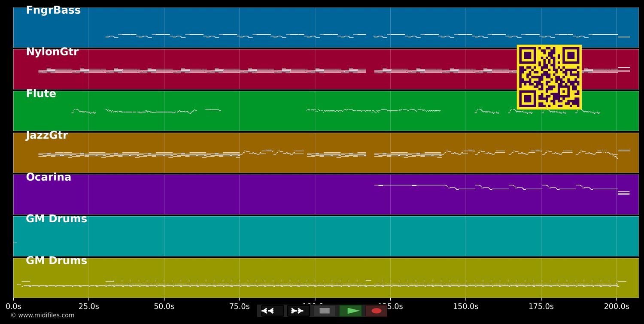
Task: Select the NylonGtr track label
Action: [x=52, y=51]
